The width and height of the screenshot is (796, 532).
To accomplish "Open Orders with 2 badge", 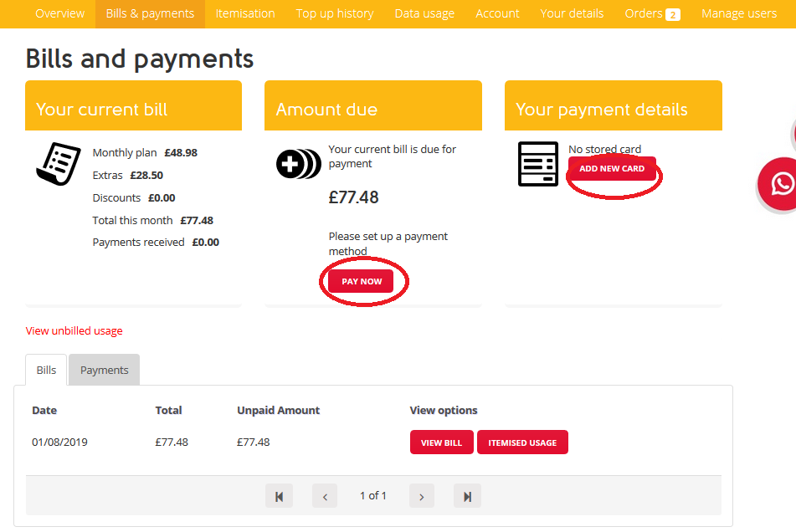I will click(x=652, y=13).
